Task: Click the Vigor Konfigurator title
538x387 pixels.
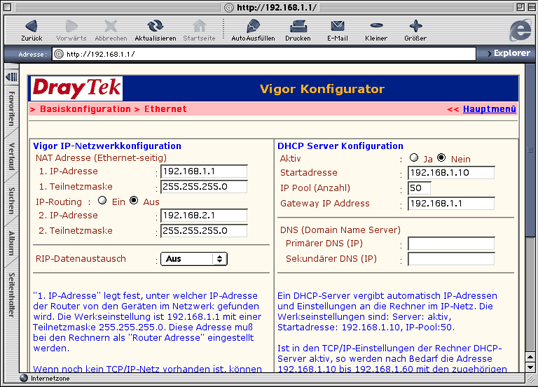Action: [322, 89]
